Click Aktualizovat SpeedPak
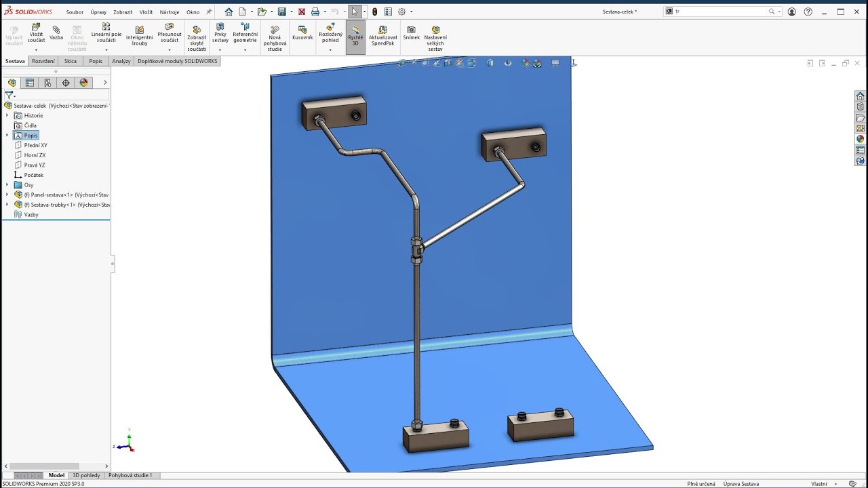The width and height of the screenshot is (868, 488). click(383, 35)
